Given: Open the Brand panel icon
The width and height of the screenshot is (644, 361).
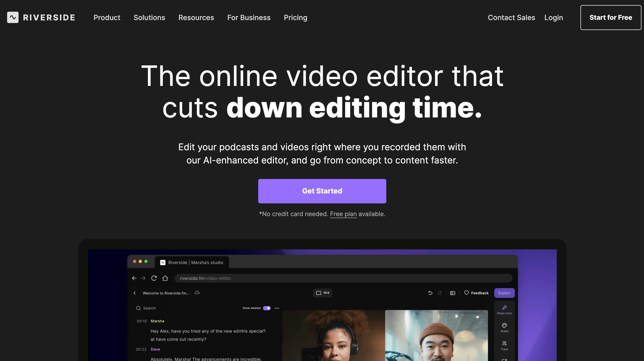Looking at the screenshot, I should point(504,327).
